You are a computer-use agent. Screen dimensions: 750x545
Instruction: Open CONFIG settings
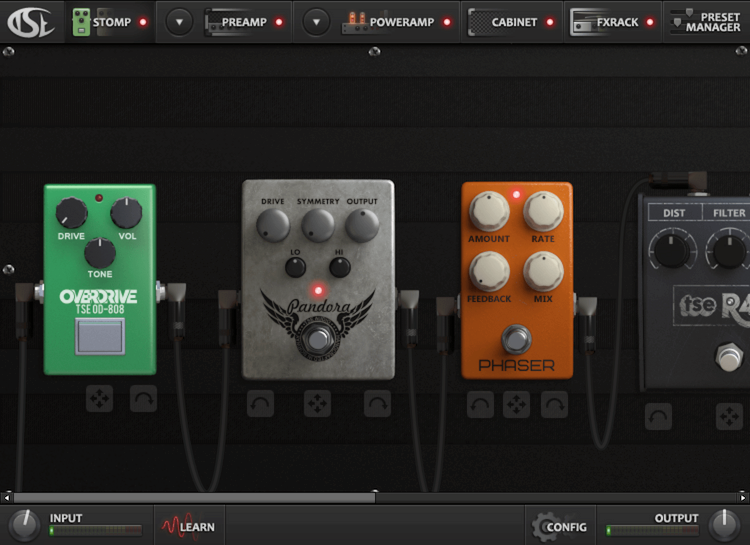[x=559, y=526]
